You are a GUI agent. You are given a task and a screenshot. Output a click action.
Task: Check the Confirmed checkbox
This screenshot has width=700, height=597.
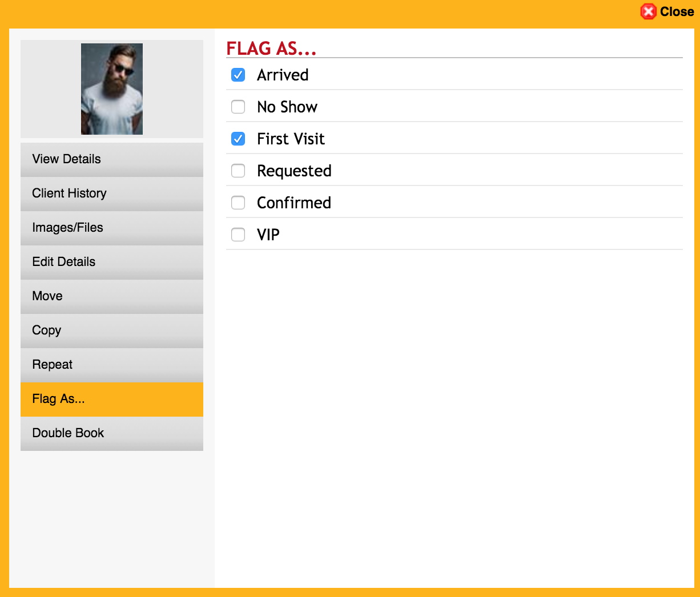tap(238, 203)
